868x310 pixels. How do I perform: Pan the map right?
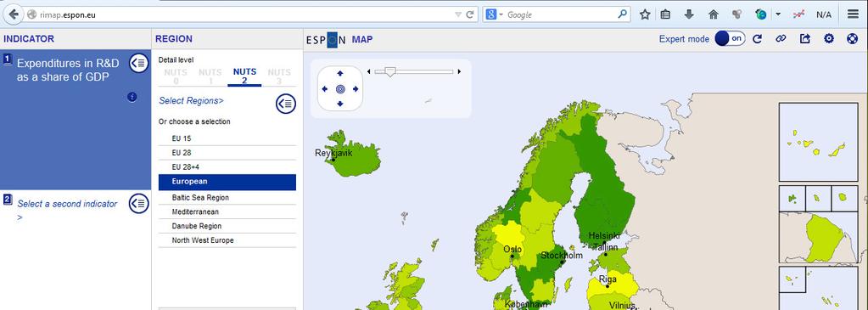pos(356,88)
